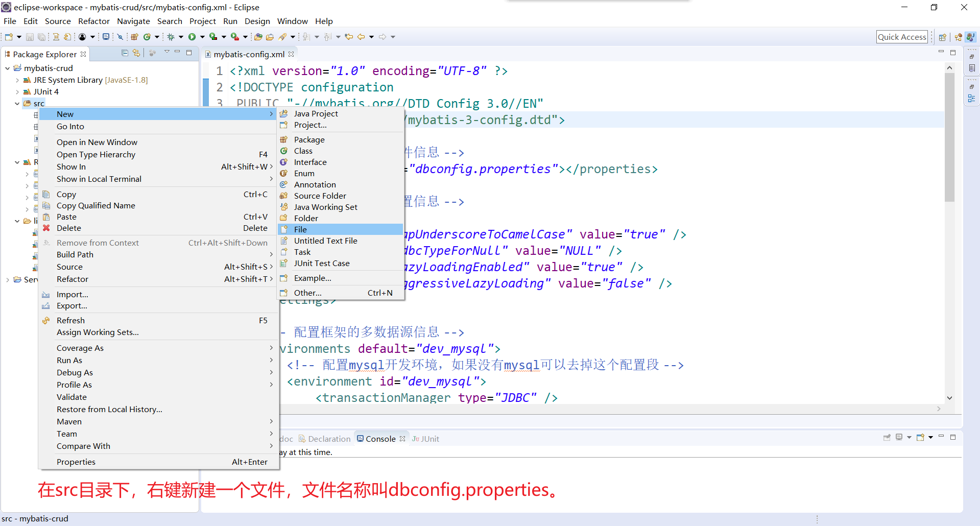Screen dimensions: 980x526
Task: Click the Open Task toolbar icon
Action: click(x=270, y=37)
